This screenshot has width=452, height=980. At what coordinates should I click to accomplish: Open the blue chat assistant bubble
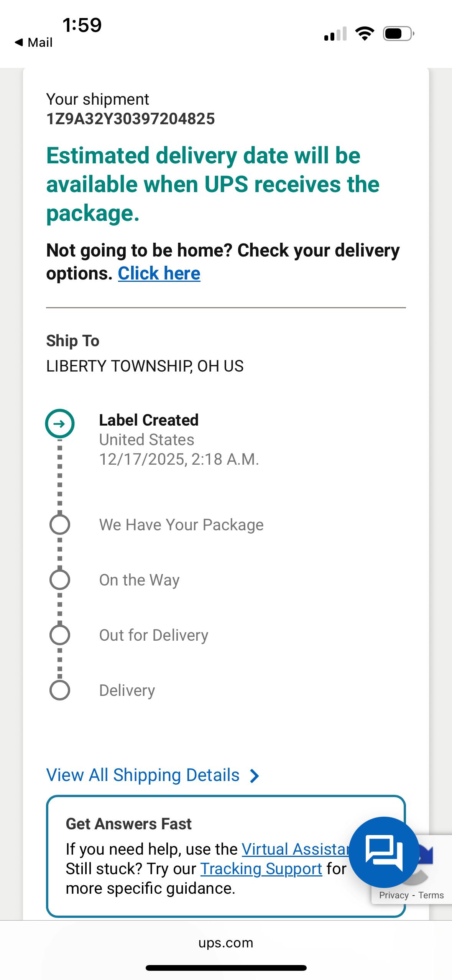(x=384, y=852)
